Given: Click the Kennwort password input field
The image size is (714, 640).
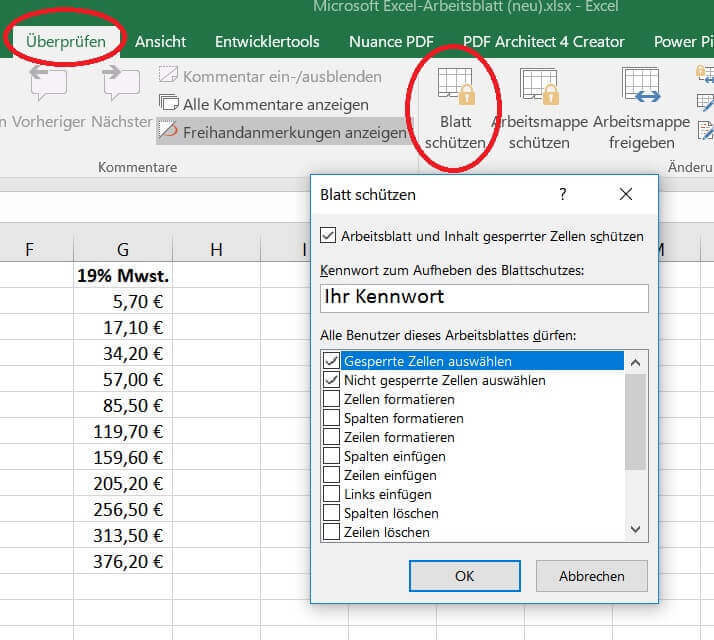Looking at the screenshot, I should pos(484,298).
